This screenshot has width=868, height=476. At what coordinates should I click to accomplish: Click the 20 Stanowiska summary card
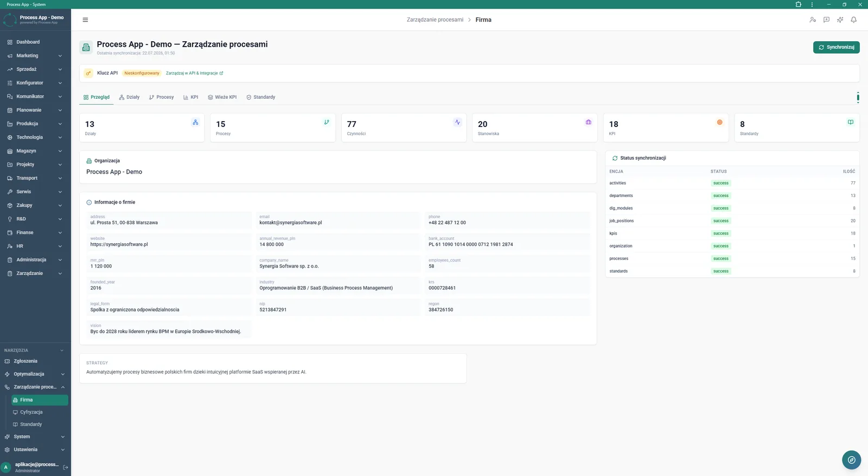tap(534, 128)
